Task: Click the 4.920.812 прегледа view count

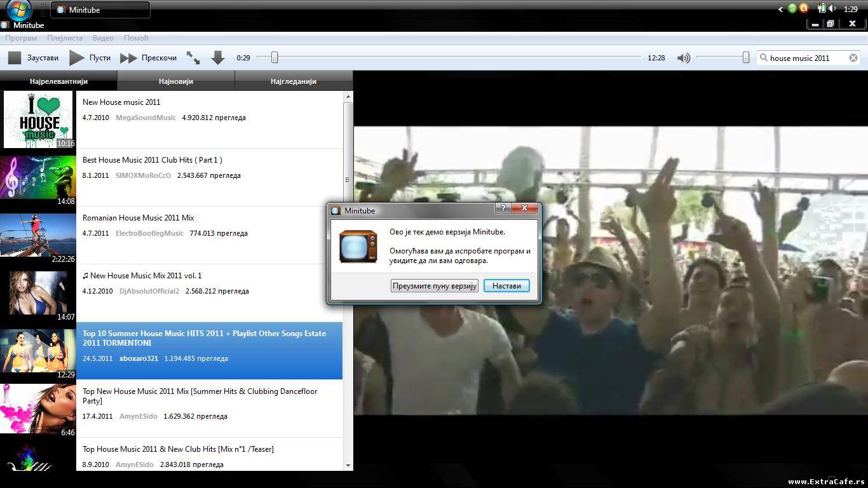Action: click(x=214, y=118)
